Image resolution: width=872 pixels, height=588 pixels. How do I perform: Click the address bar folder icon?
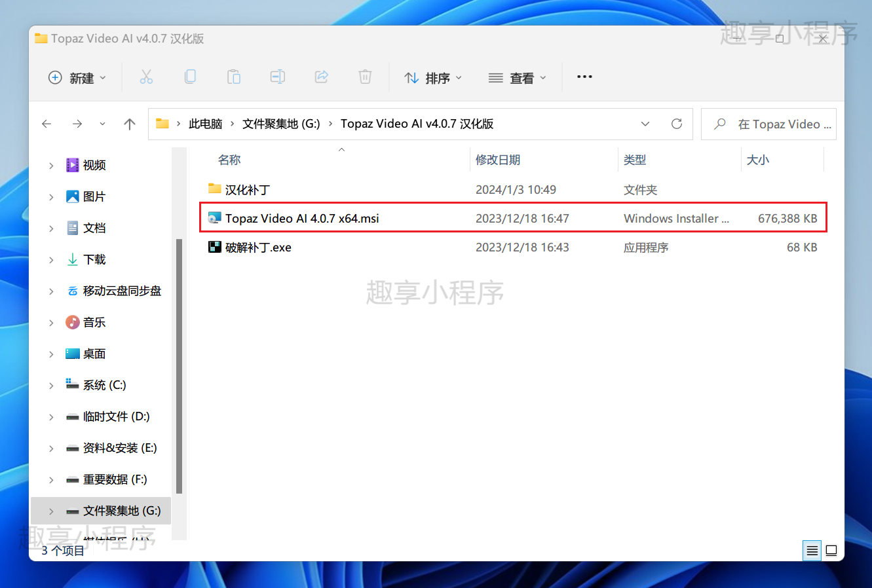pos(162,124)
